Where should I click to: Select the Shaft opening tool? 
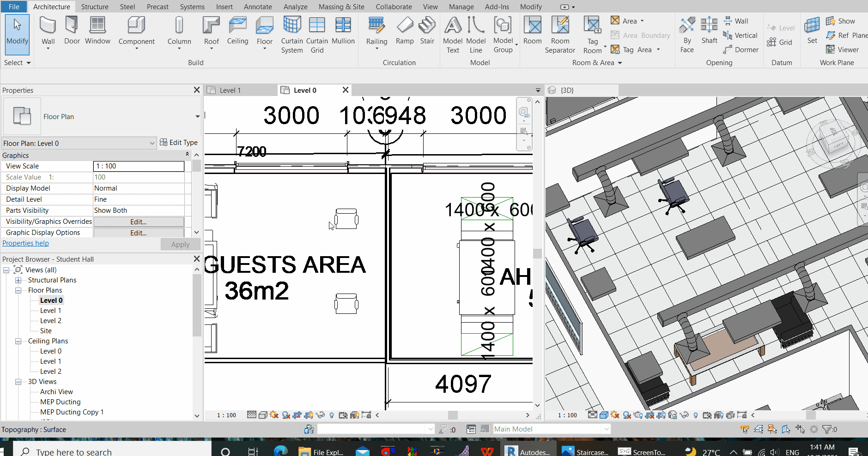point(709,30)
